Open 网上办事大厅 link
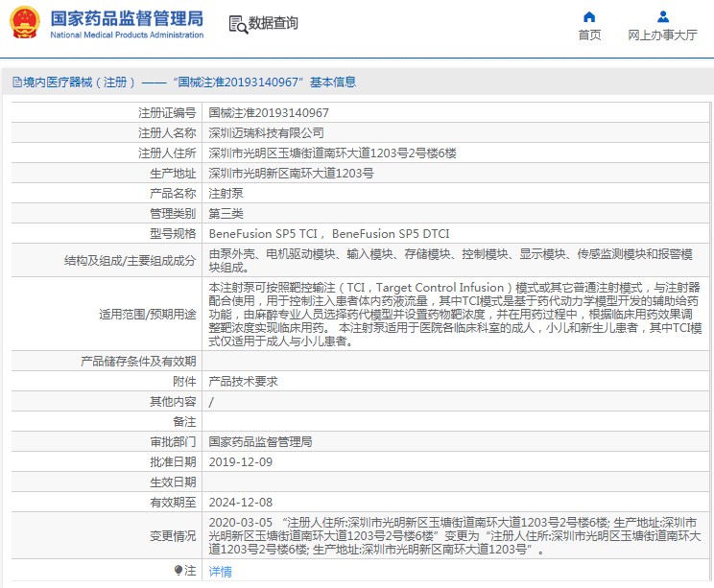 (662, 35)
